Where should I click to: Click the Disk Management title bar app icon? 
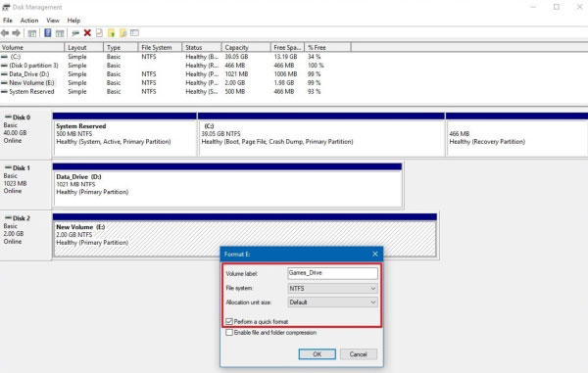pyautogui.click(x=6, y=7)
